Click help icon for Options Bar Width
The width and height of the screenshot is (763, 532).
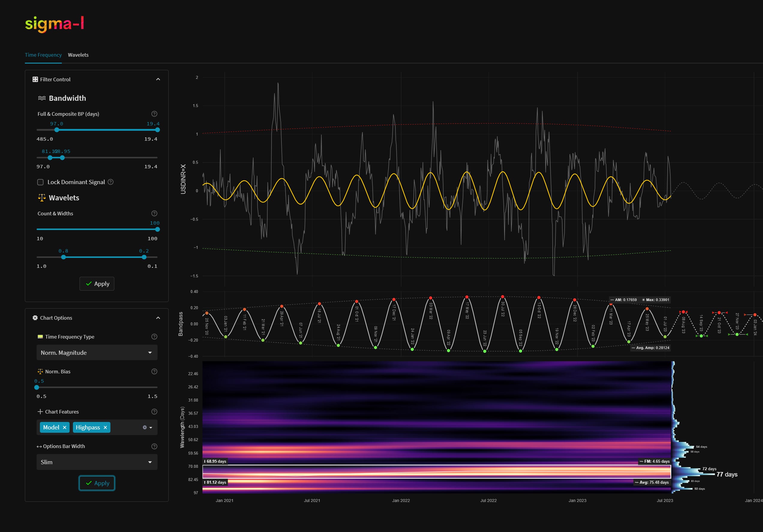(154, 446)
